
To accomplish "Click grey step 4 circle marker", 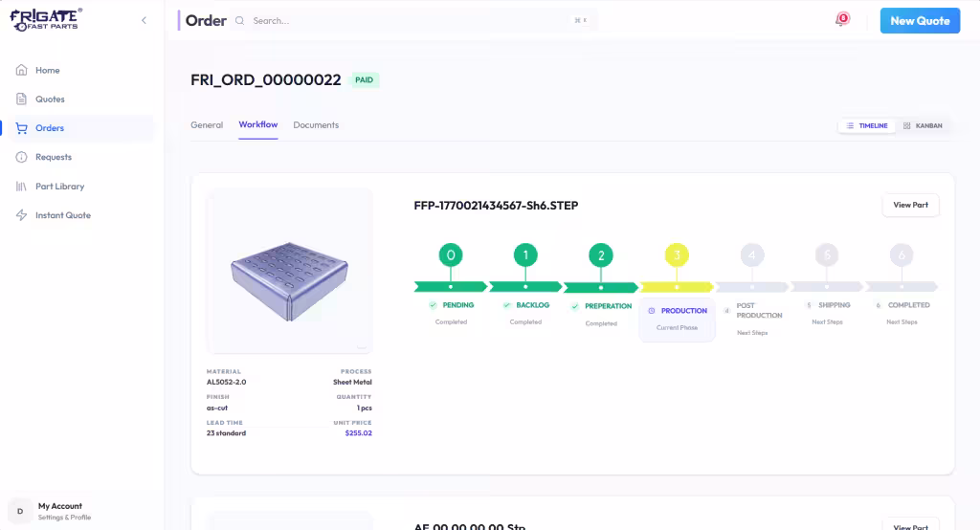I will pos(752,255).
